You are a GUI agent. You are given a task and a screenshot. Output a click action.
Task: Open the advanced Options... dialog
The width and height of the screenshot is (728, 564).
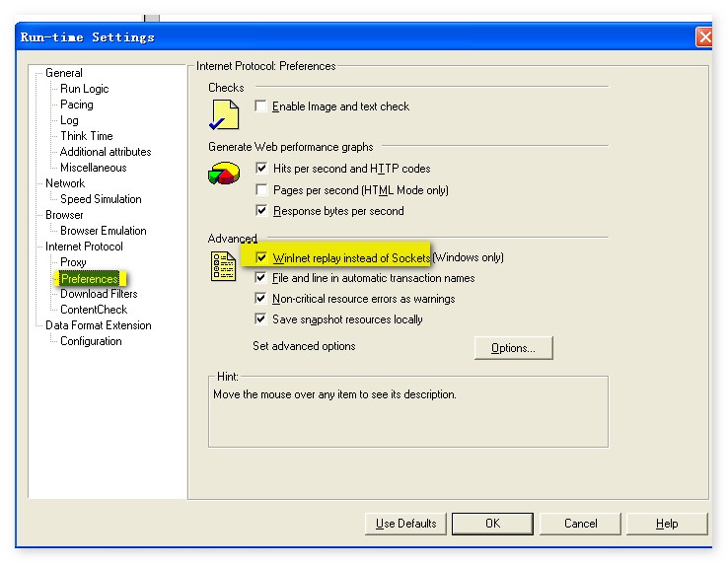(514, 348)
